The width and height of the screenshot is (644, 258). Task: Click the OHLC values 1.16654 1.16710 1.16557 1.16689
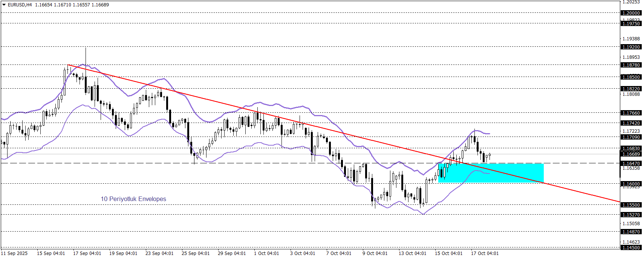(72, 5)
